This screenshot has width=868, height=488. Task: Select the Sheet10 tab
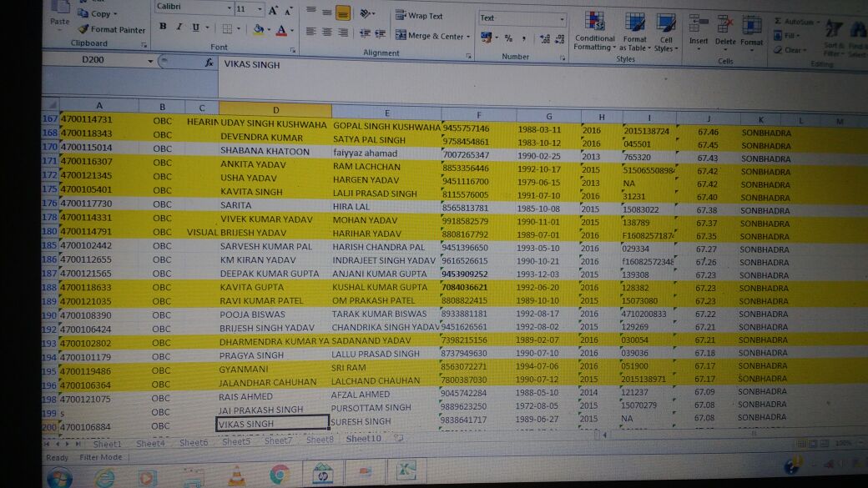pyautogui.click(x=364, y=439)
